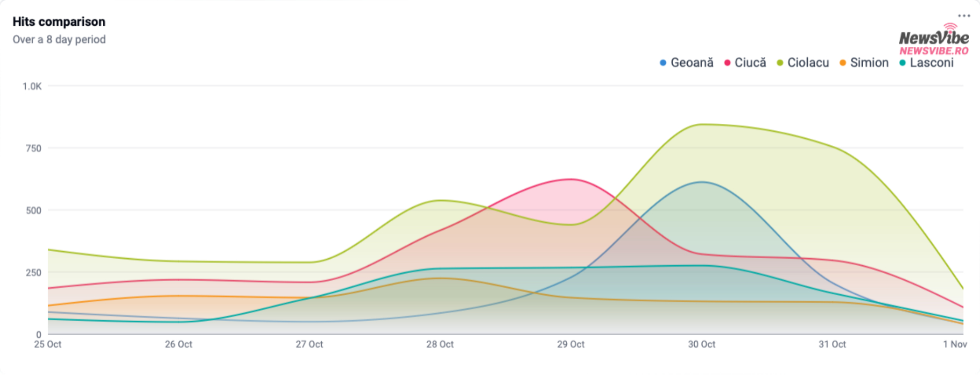
Task: Click the teal Lasconi legend dot
Action: click(x=903, y=63)
